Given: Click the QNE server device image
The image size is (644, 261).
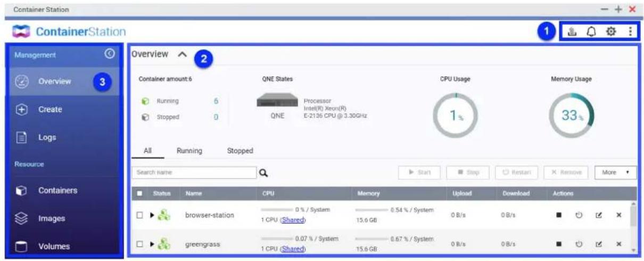Looking at the screenshot, I should coord(277,100).
